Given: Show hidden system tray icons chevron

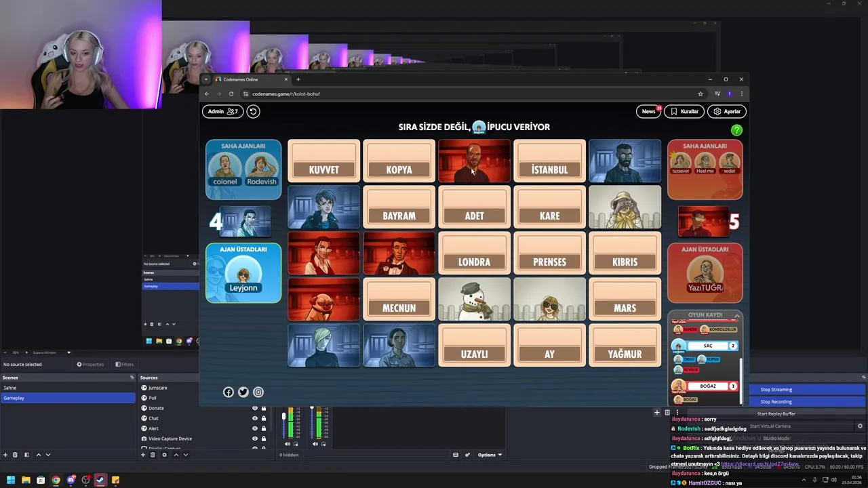Looking at the screenshot, I should tap(804, 480).
